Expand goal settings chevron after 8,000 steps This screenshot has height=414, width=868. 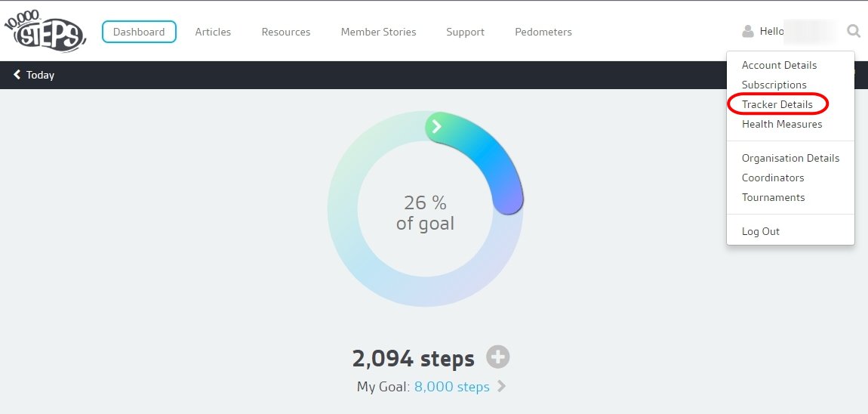pos(501,386)
